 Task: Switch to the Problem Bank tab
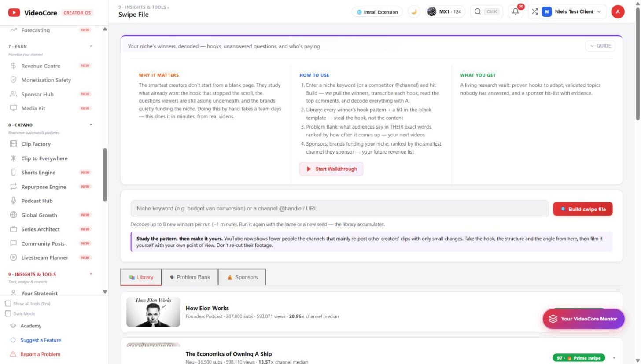190,277
